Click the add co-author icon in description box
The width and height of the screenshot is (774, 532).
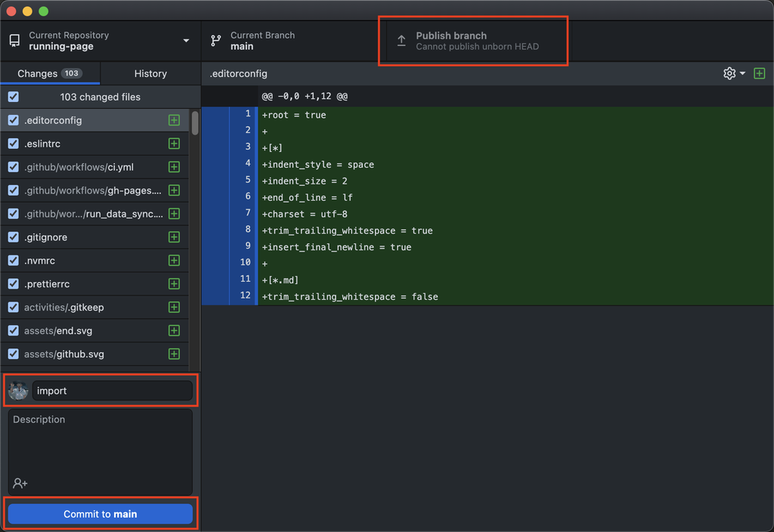19,484
